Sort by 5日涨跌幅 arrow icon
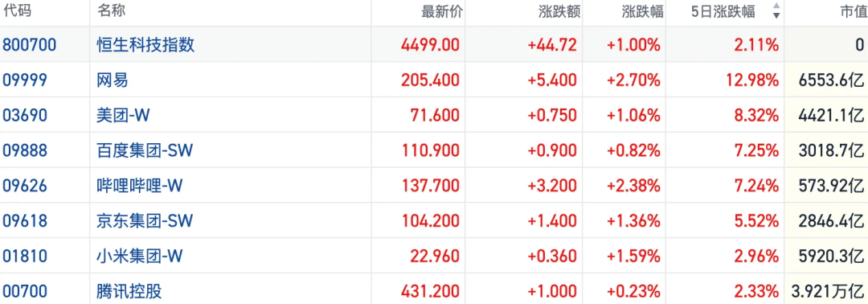 coord(776,10)
